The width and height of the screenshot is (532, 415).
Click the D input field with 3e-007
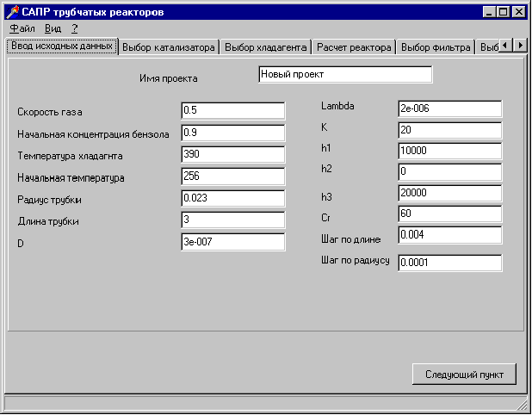tap(233, 242)
